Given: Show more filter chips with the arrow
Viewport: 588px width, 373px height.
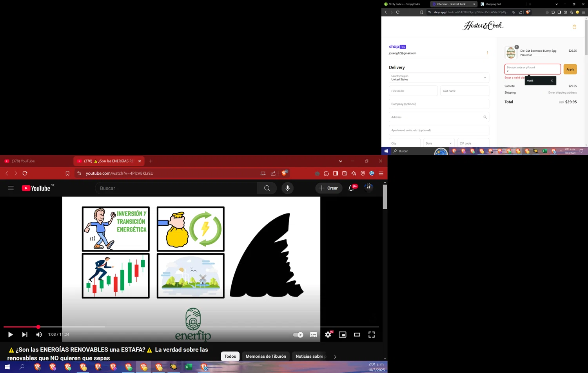Looking at the screenshot, I should pyautogui.click(x=335, y=357).
